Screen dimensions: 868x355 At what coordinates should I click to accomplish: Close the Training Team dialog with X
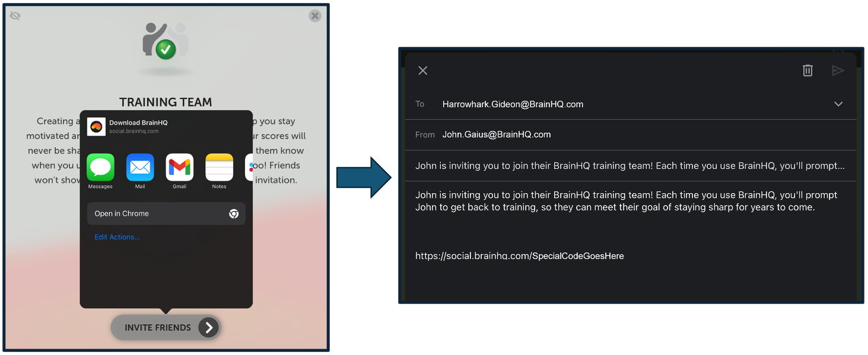[315, 16]
